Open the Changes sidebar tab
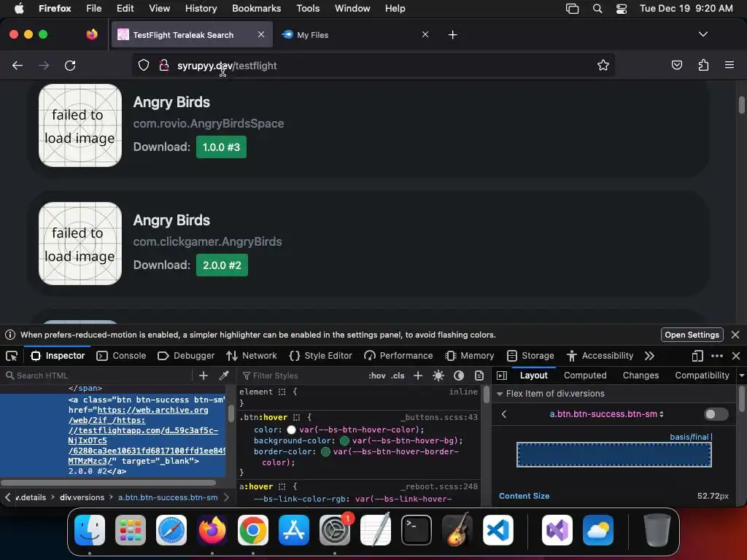The height and width of the screenshot is (560, 747). coord(640,376)
